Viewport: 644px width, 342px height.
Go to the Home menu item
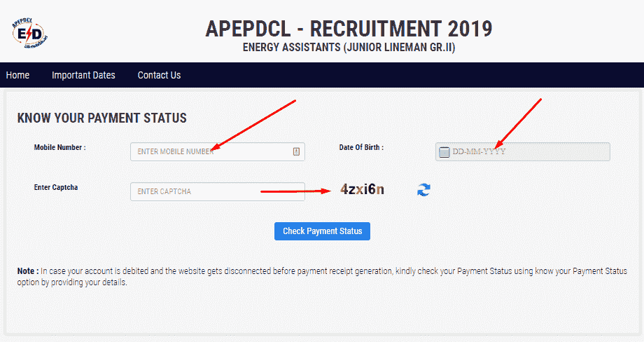click(17, 75)
